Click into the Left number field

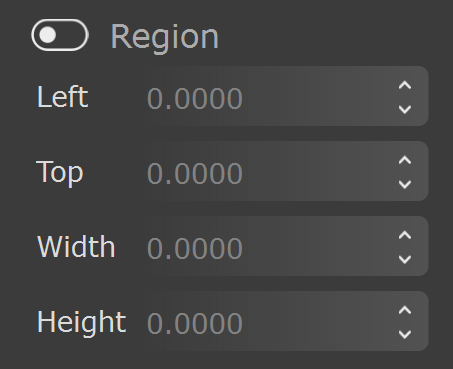(x=285, y=96)
